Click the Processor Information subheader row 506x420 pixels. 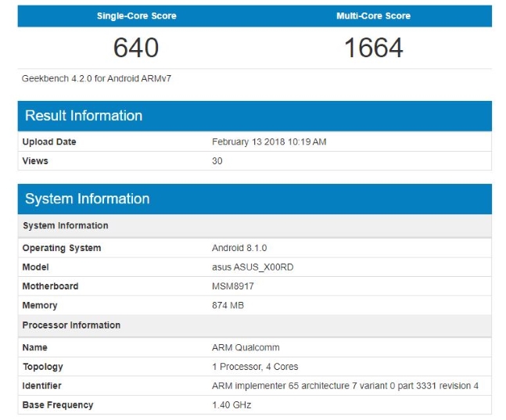pyautogui.click(x=71, y=325)
